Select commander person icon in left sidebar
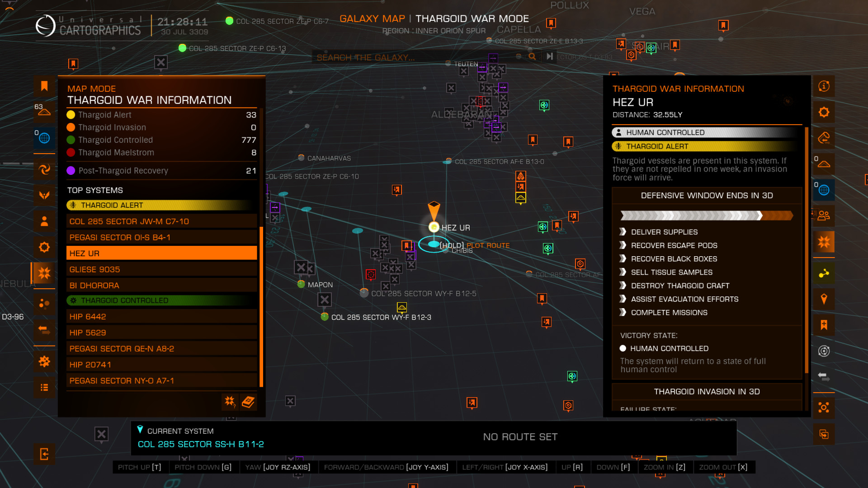The height and width of the screenshot is (488, 868). coord(44,221)
